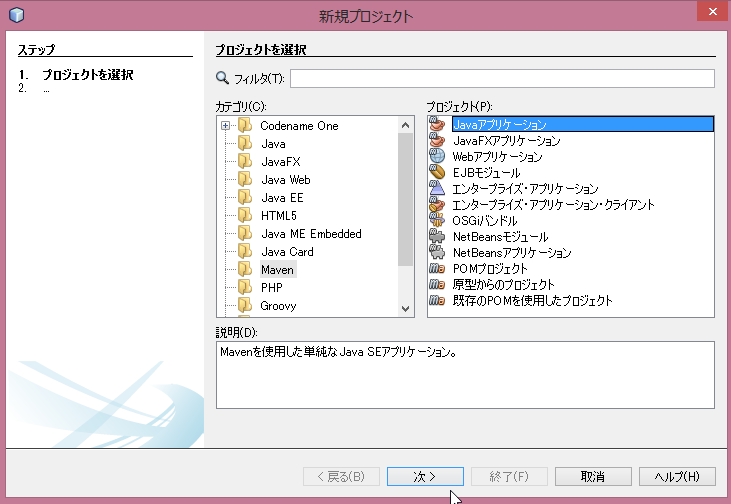Select the Java ME Embedded category
This screenshot has height=504, width=731.
[311, 234]
